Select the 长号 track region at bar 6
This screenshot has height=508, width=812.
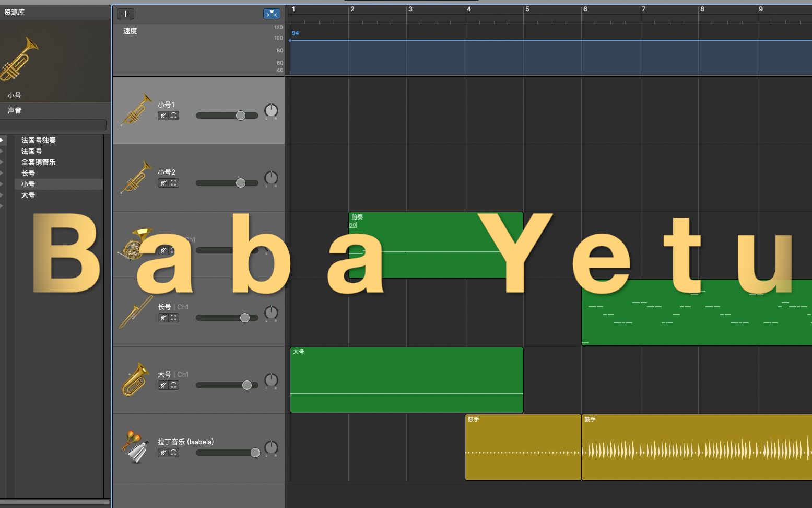tap(697, 313)
